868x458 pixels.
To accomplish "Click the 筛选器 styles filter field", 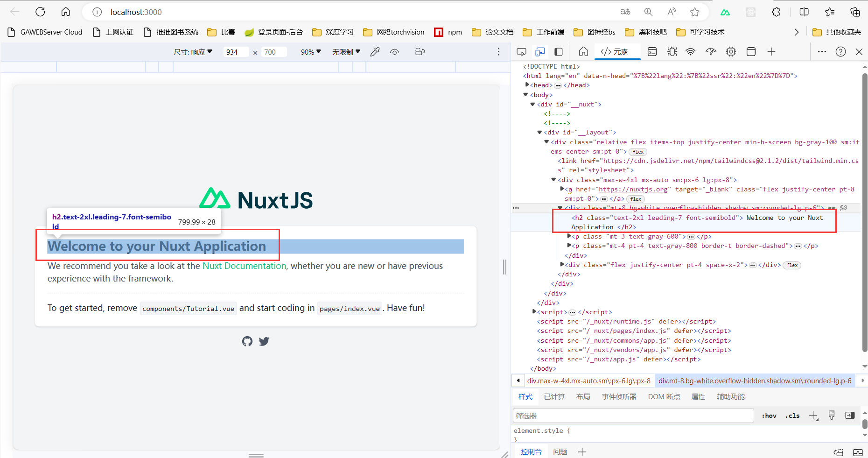I will coord(633,416).
